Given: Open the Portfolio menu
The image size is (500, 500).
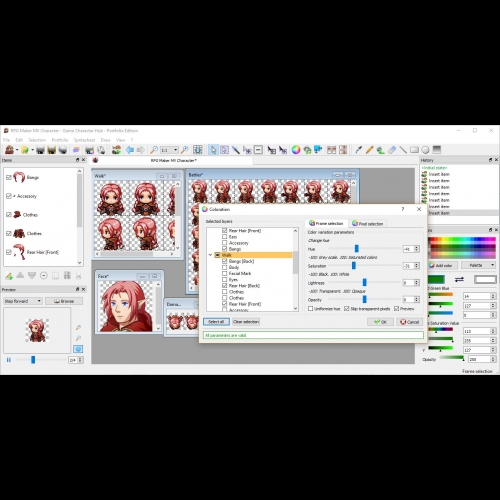Looking at the screenshot, I should (x=60, y=140).
